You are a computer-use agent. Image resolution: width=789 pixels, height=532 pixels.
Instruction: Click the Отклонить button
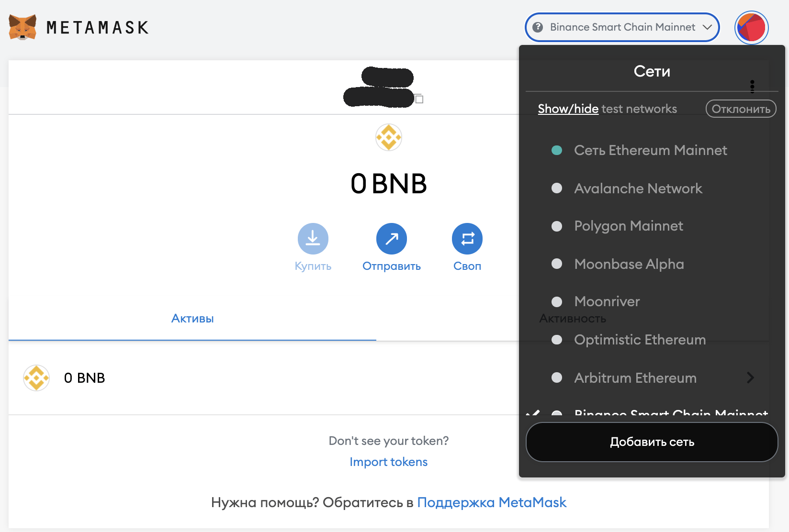tap(741, 109)
